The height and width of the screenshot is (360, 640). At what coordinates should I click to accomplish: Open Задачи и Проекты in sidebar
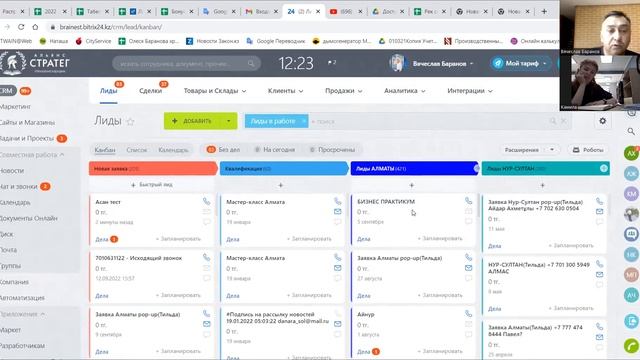coord(27,138)
